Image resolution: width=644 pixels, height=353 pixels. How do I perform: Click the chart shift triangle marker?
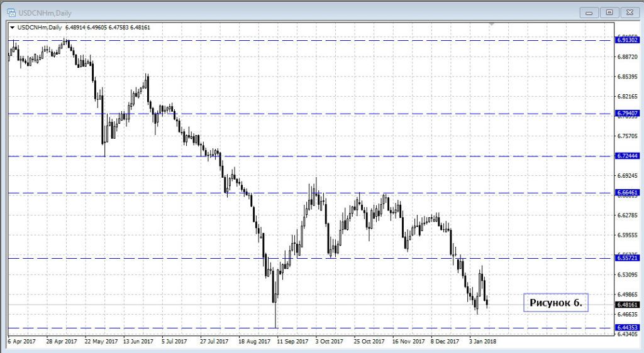(x=492, y=24)
